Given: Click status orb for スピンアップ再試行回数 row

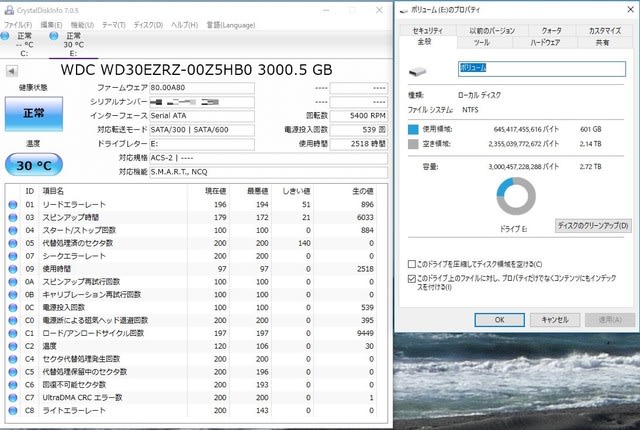Looking at the screenshot, I should click(x=13, y=282).
